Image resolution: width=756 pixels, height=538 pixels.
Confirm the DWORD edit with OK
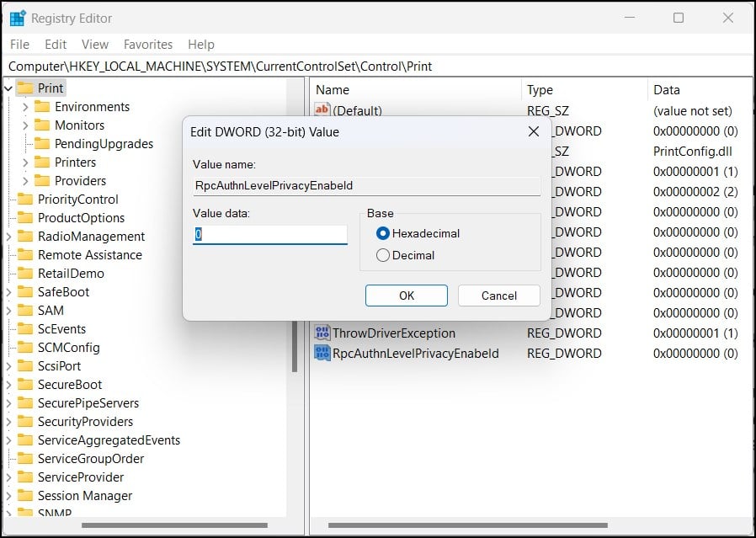click(x=407, y=296)
